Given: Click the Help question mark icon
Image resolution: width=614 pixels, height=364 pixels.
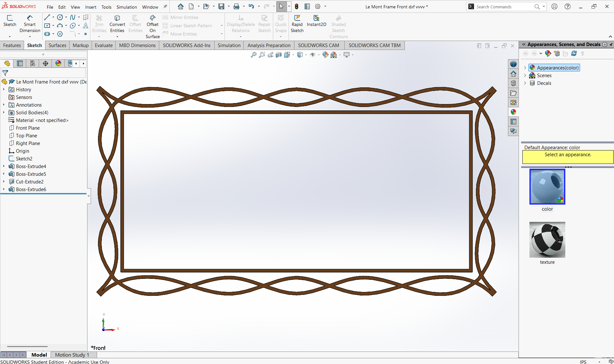Looking at the screenshot, I should (568, 6).
